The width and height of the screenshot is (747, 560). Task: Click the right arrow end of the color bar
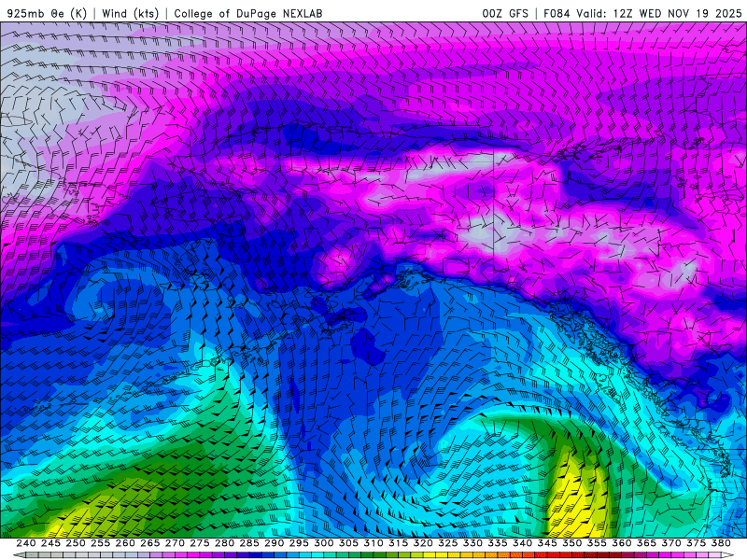(727, 555)
